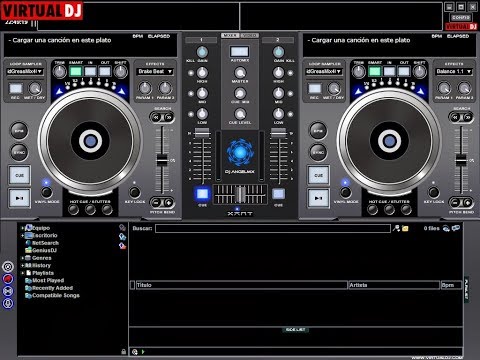This screenshot has width=480, height=360.
Task: Click the first hot cue button on left deck
Action: coord(73,210)
